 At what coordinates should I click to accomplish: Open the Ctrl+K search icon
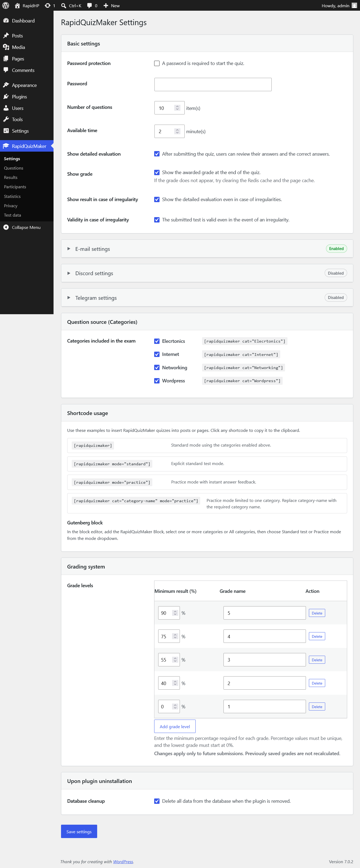coord(63,5)
